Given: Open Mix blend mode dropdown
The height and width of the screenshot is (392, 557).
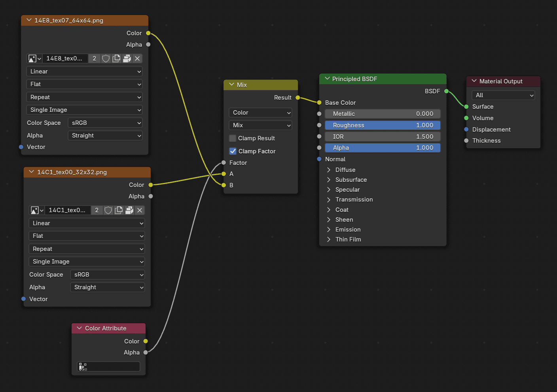Looking at the screenshot, I should pyautogui.click(x=260, y=125).
